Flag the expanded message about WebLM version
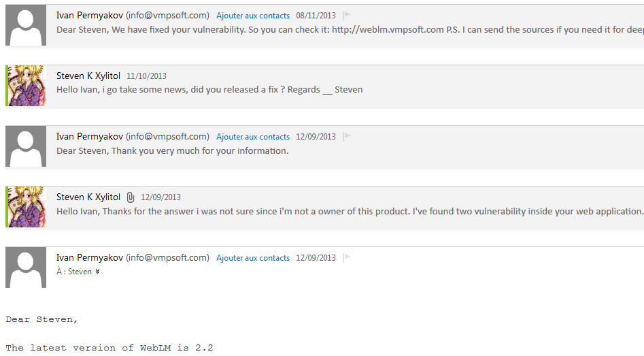Image resolution: width=644 pixels, height=356 pixels. (x=347, y=258)
